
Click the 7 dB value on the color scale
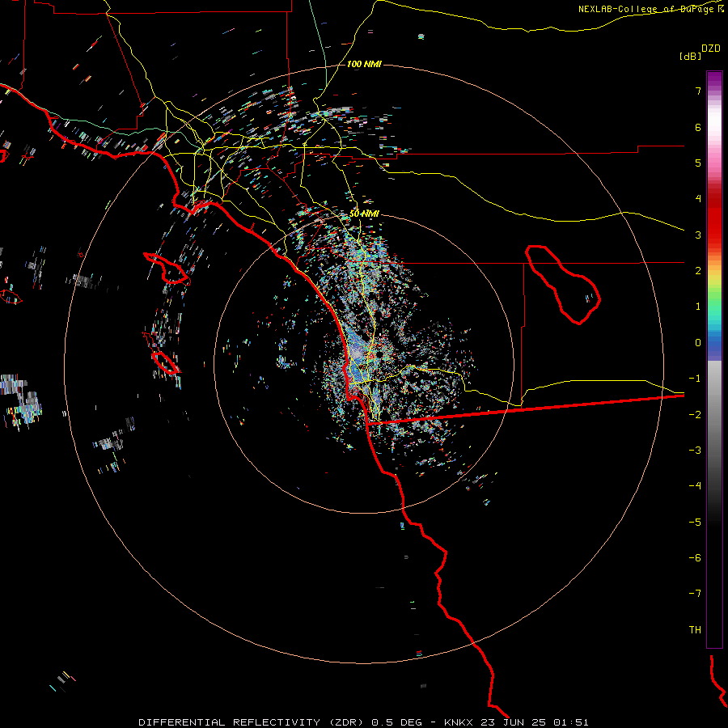pos(698,91)
